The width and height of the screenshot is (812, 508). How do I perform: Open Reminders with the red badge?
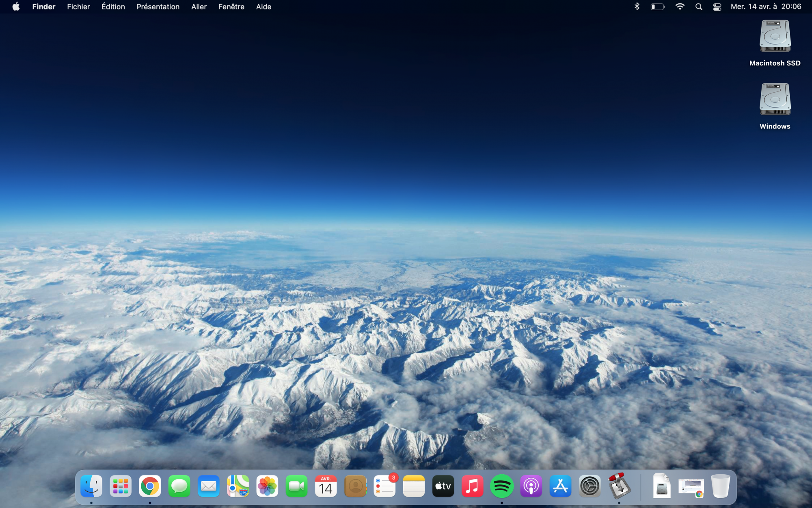click(384, 486)
